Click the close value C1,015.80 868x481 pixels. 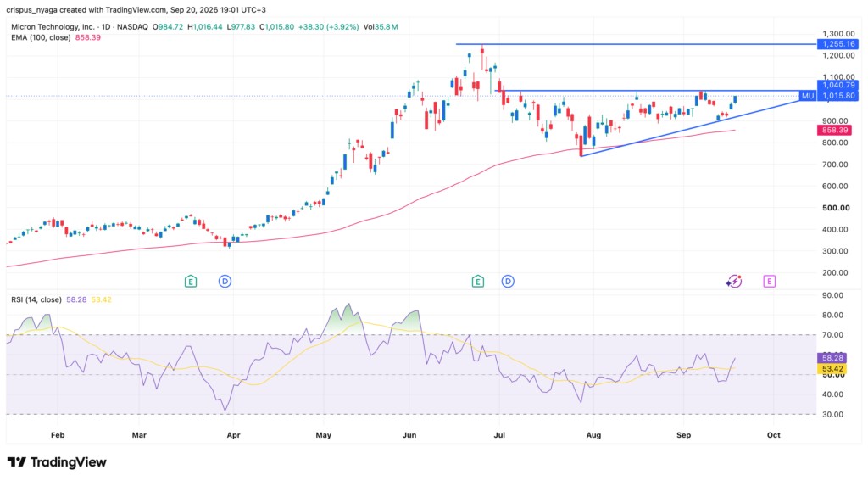pyautogui.click(x=277, y=26)
